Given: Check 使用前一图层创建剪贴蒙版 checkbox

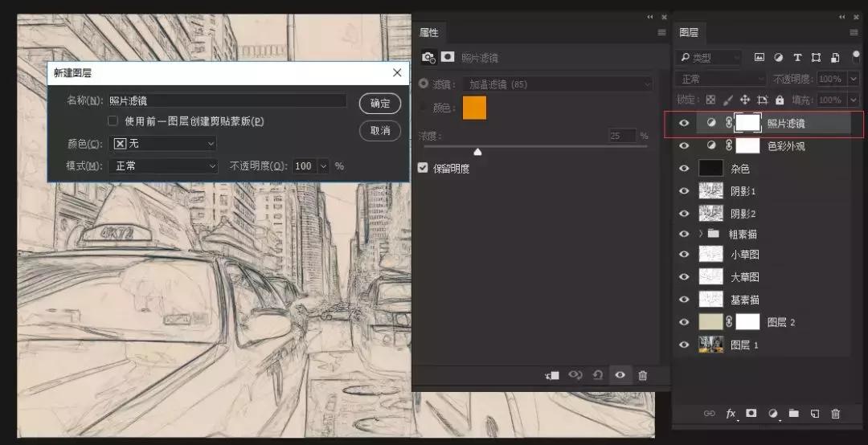Looking at the screenshot, I should point(113,120).
